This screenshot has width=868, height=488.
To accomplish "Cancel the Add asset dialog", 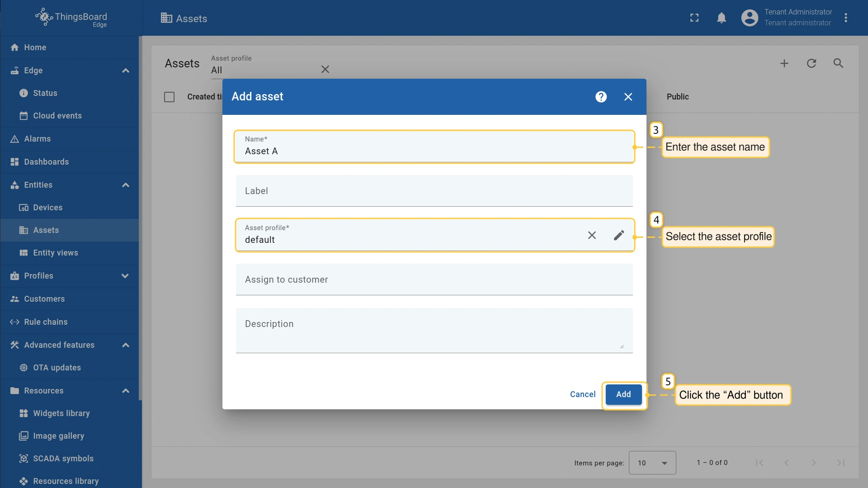I will (582, 394).
